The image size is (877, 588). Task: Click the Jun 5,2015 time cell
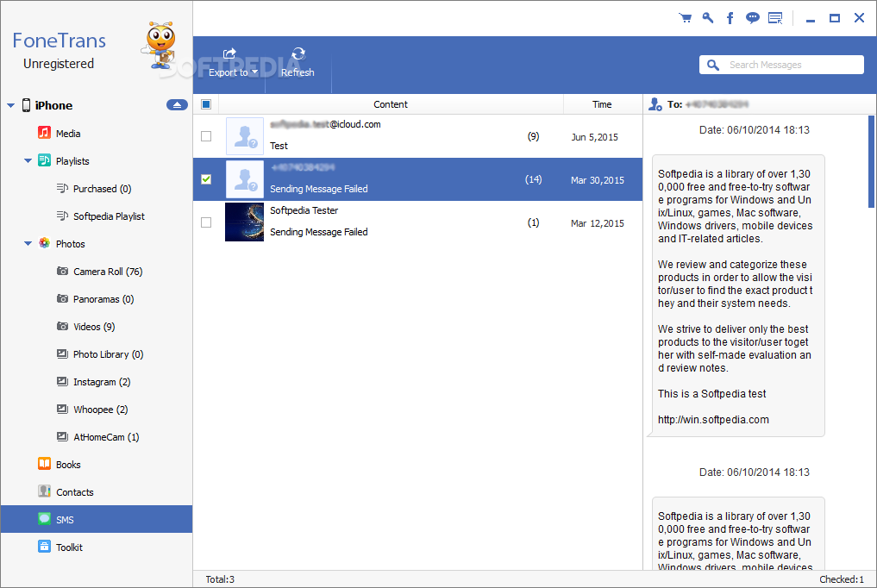pyautogui.click(x=594, y=137)
